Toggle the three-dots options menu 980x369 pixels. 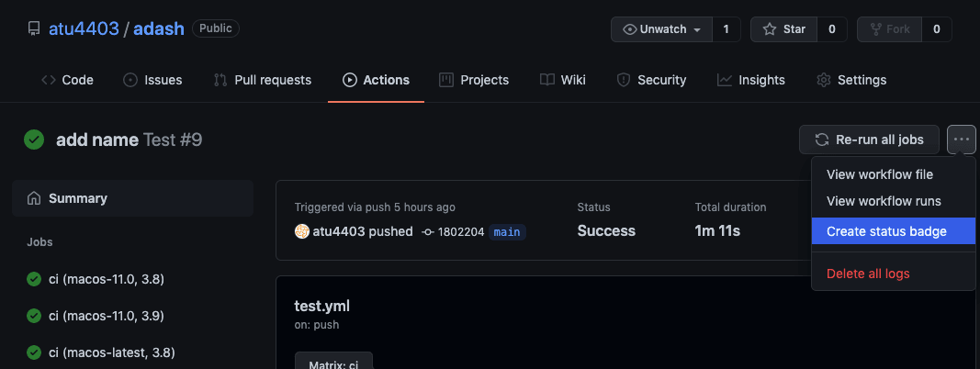(962, 140)
